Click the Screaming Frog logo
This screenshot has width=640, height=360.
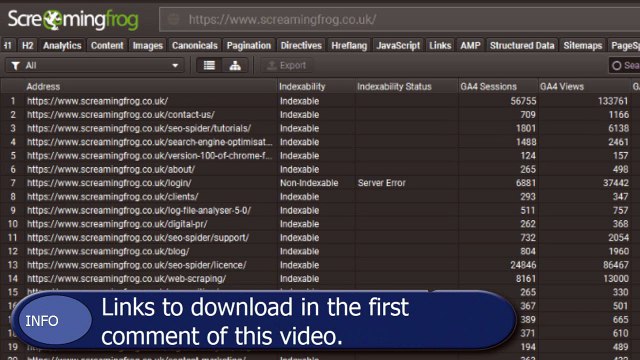coord(73,19)
